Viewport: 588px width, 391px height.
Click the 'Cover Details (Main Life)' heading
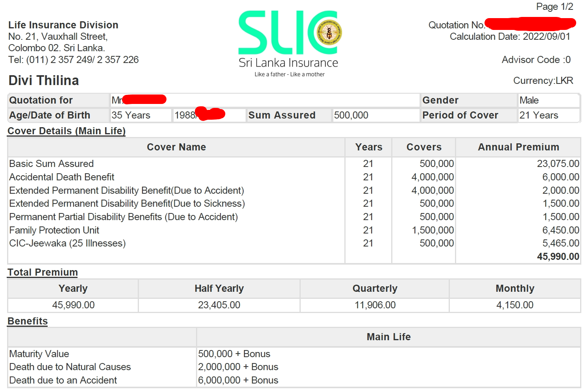[x=67, y=131]
